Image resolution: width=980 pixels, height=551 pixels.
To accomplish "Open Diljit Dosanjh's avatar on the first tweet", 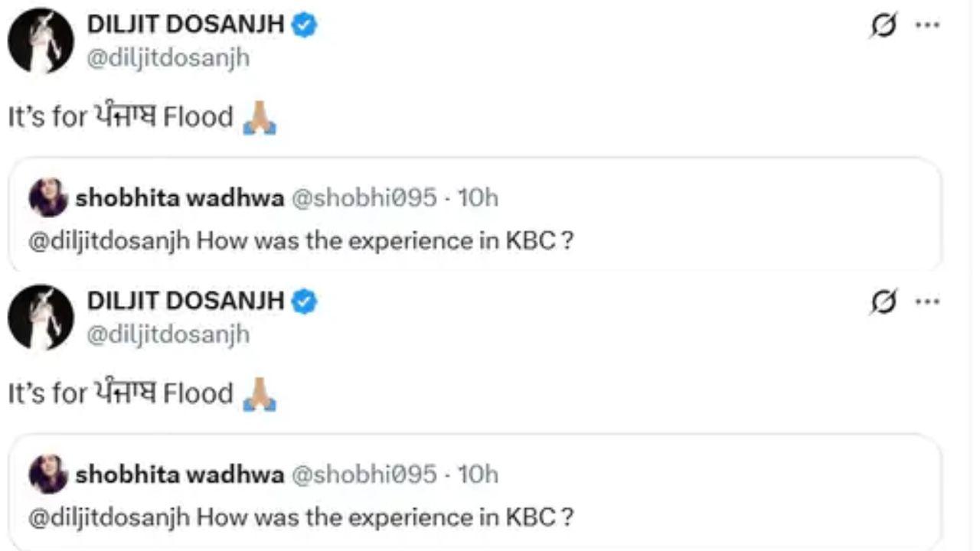I will pos(41,41).
